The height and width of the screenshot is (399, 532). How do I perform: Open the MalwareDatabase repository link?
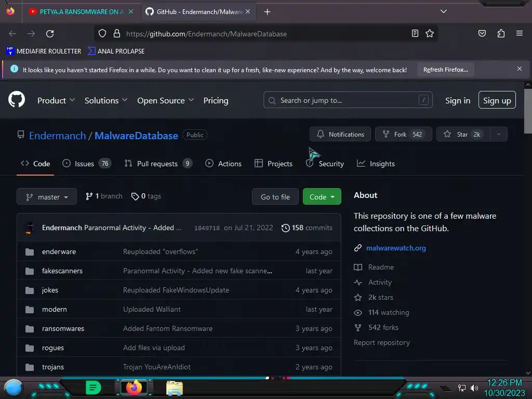coord(136,136)
